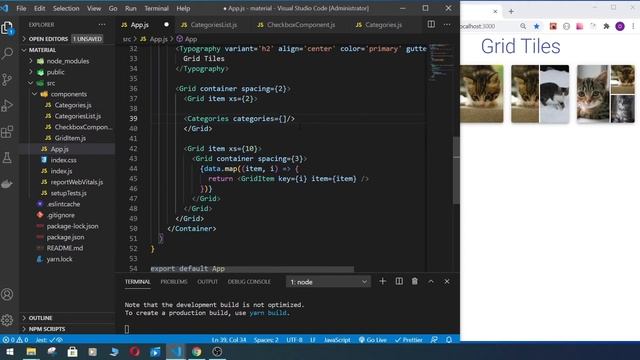Open the File menu
The height and width of the screenshot is (360, 640).
[x=21, y=8]
